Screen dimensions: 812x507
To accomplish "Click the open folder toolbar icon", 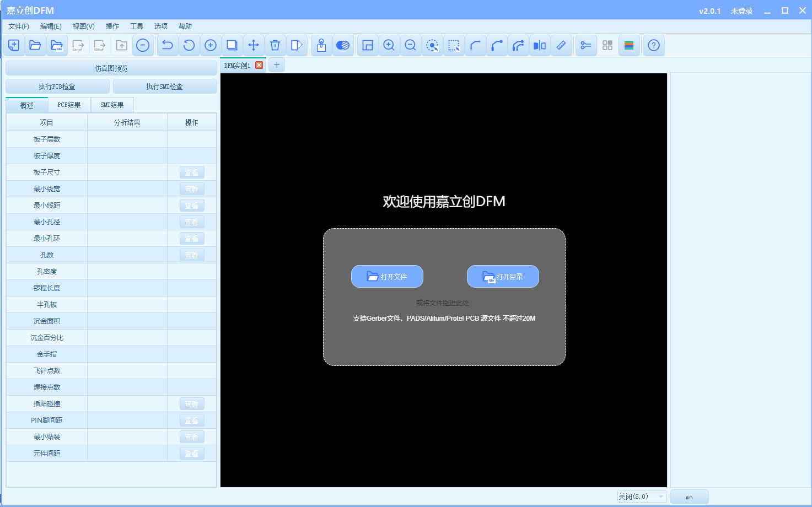I will tap(35, 45).
